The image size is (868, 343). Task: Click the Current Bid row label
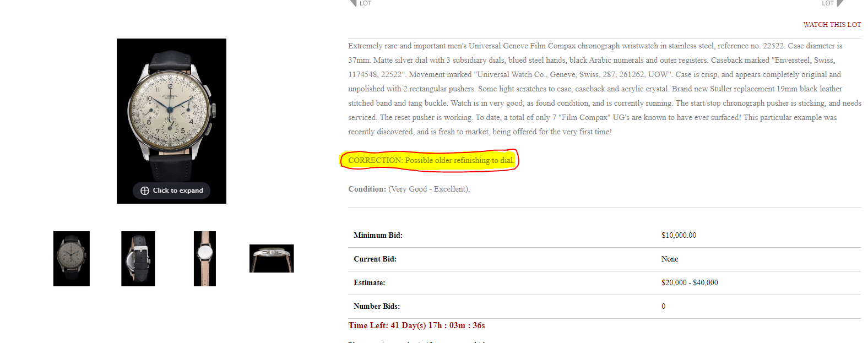[x=375, y=259]
